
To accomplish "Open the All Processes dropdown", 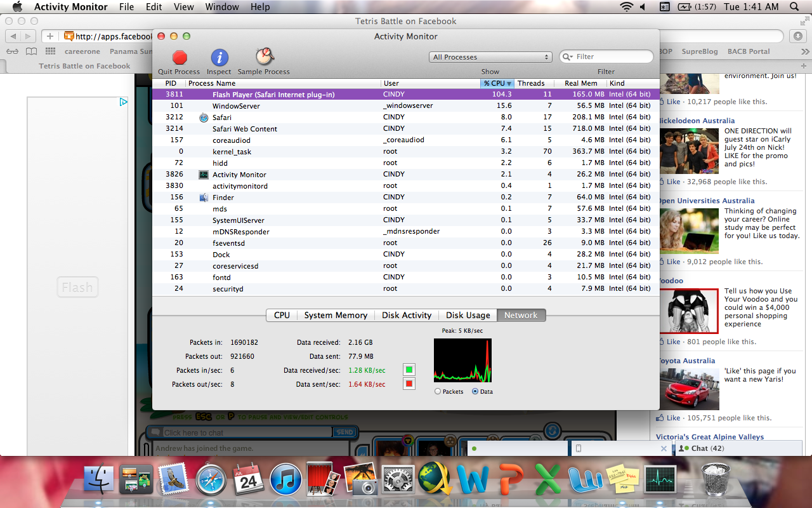I will (490, 57).
